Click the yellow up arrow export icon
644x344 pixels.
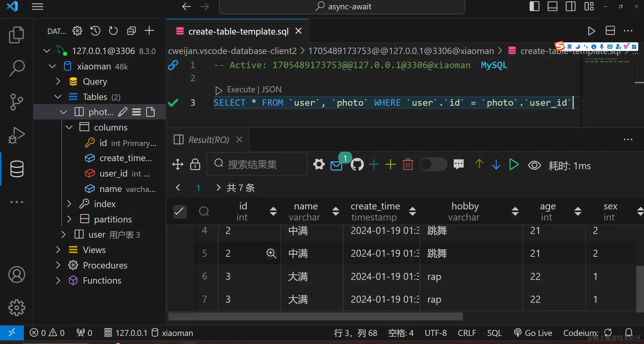click(479, 164)
